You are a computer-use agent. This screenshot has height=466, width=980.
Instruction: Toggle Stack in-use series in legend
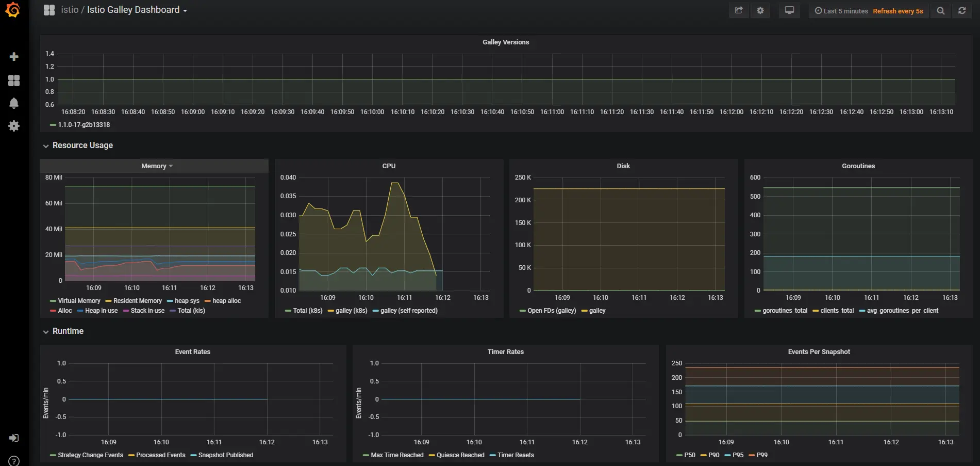click(147, 311)
